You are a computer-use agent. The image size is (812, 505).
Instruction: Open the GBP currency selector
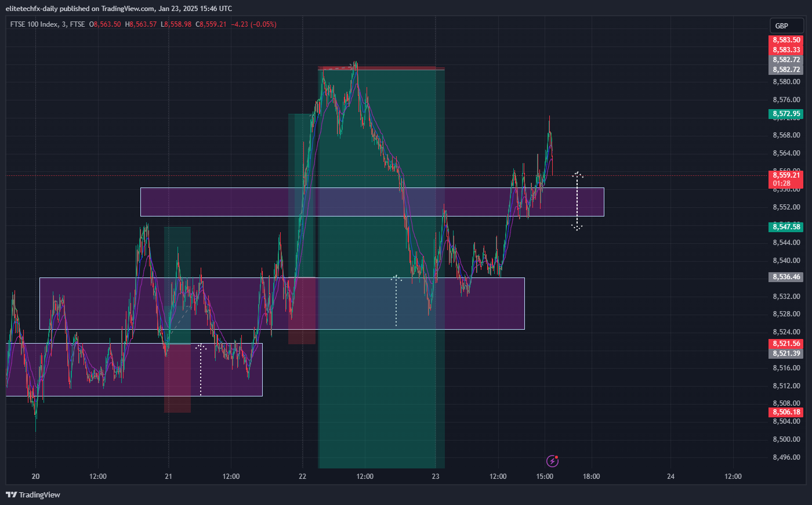[786, 26]
